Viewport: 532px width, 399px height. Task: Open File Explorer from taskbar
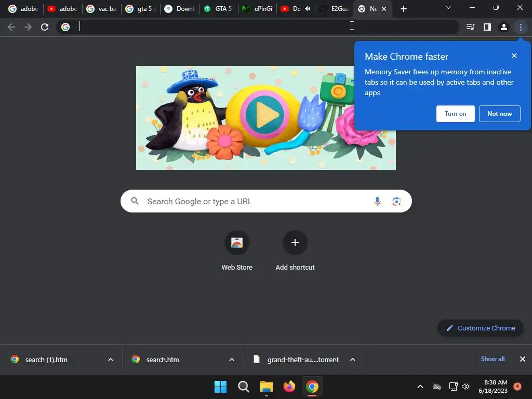[267, 387]
